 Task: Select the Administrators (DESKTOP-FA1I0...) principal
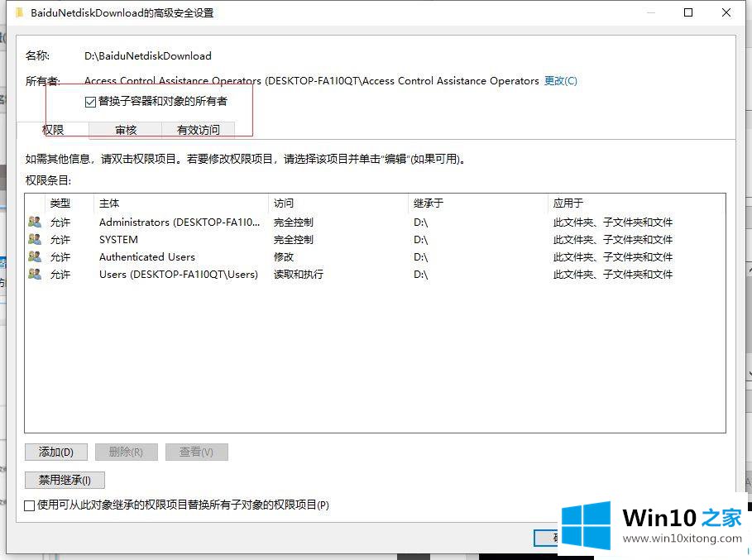[180, 222]
